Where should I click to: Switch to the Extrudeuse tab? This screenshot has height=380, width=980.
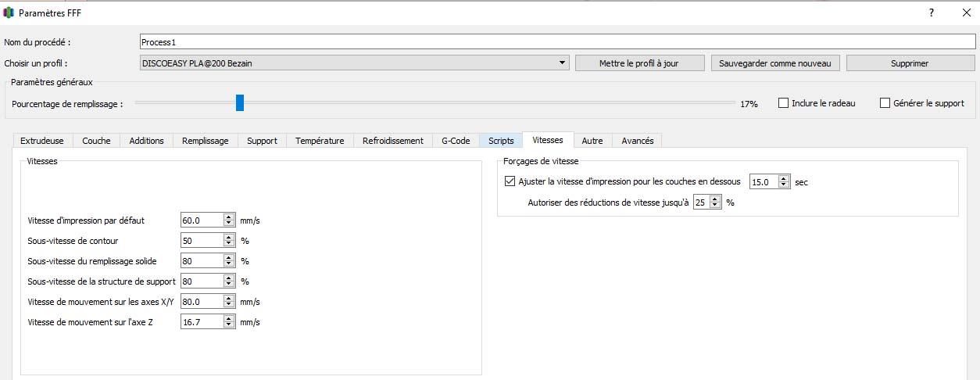pyautogui.click(x=42, y=141)
